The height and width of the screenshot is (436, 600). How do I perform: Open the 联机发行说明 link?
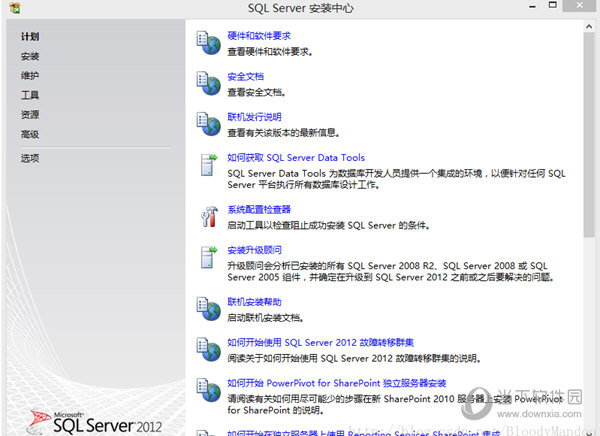click(254, 117)
